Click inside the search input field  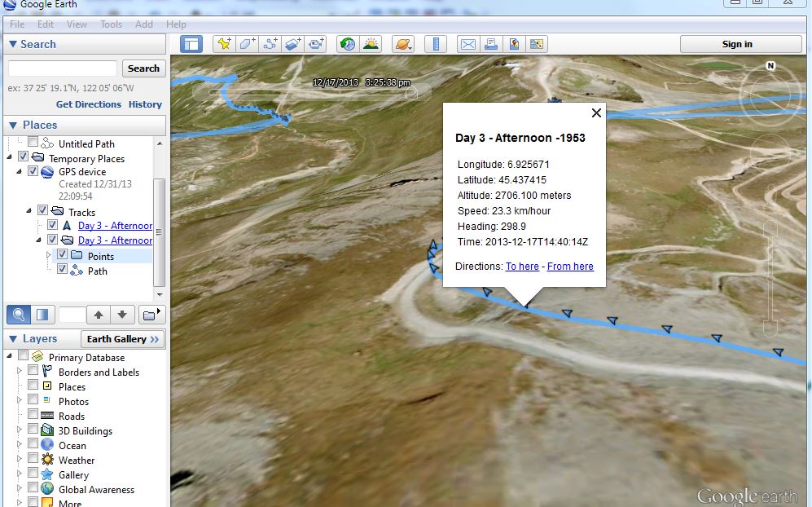(63, 68)
